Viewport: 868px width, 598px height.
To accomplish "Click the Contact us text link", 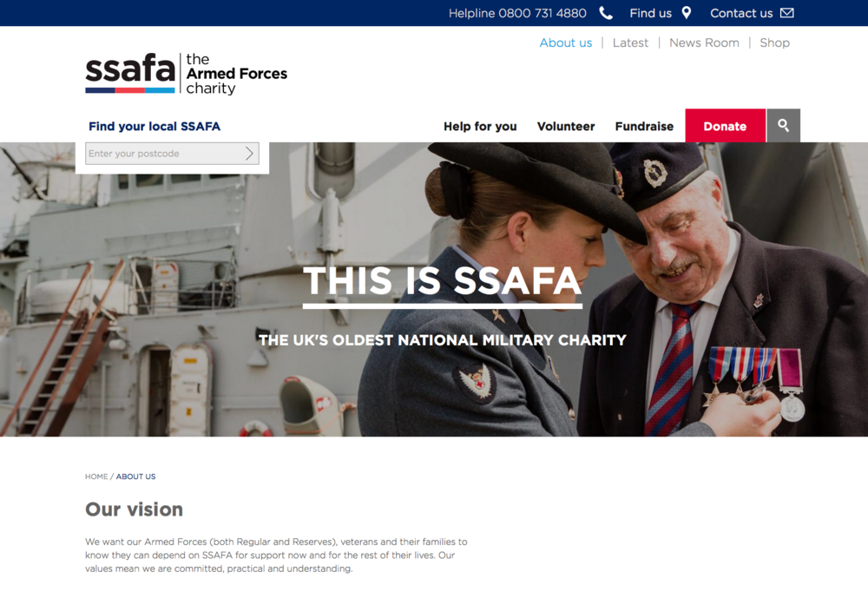I will (x=741, y=13).
